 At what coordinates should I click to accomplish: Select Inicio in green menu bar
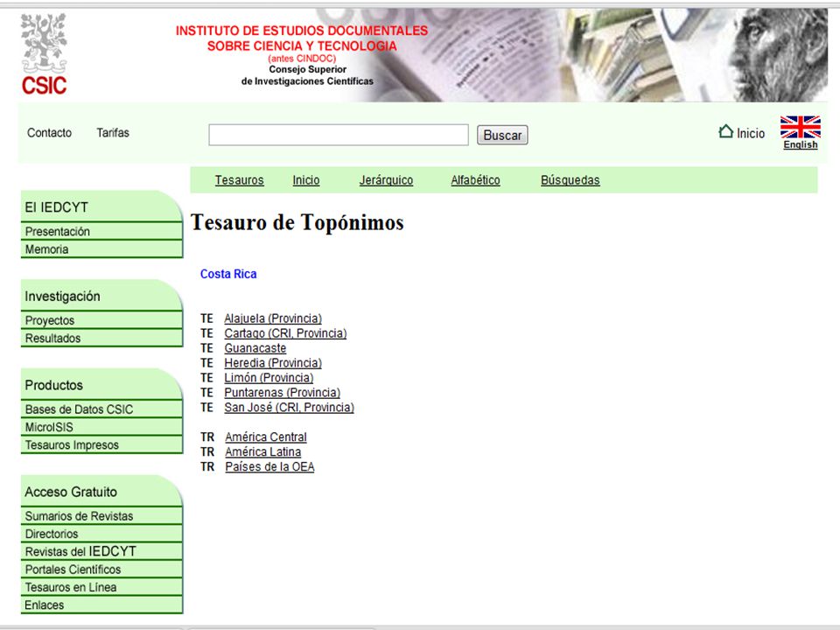(306, 180)
